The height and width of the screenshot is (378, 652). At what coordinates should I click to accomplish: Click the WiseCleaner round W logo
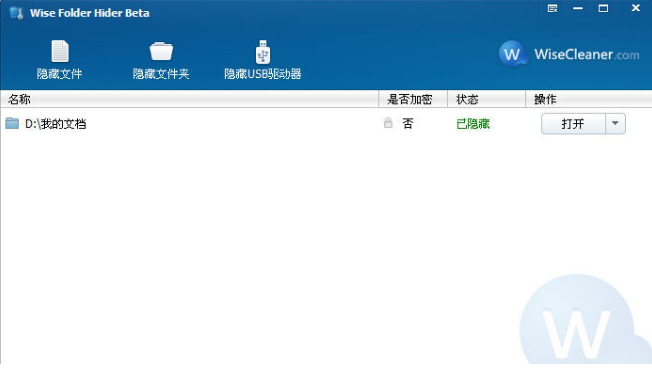(512, 54)
